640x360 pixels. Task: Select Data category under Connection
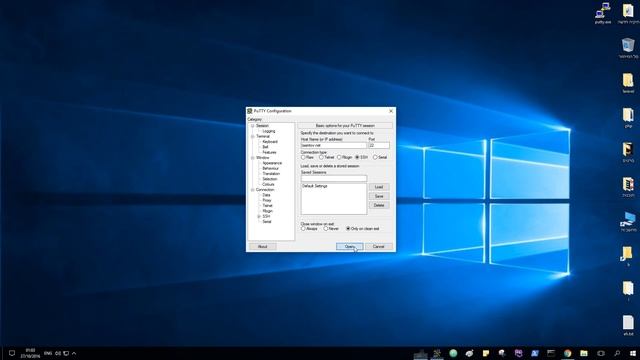pyautogui.click(x=266, y=195)
